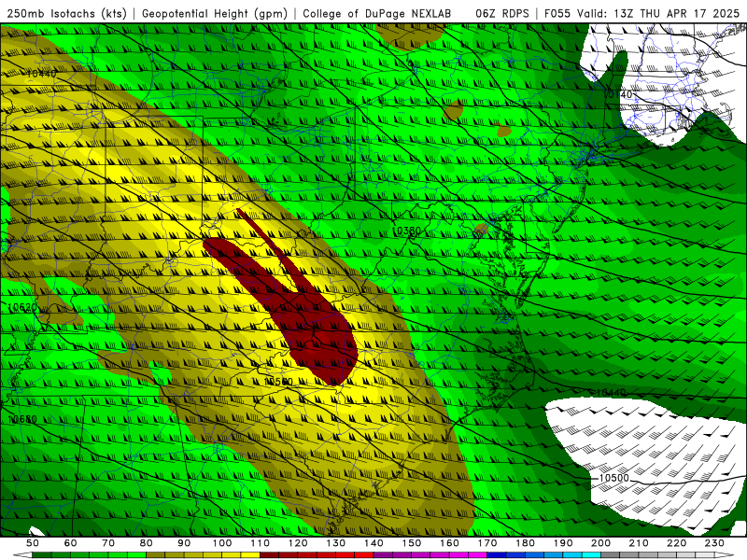747x560 pixels.
Task: Click the 10380 height contour label
Action: click(x=406, y=231)
